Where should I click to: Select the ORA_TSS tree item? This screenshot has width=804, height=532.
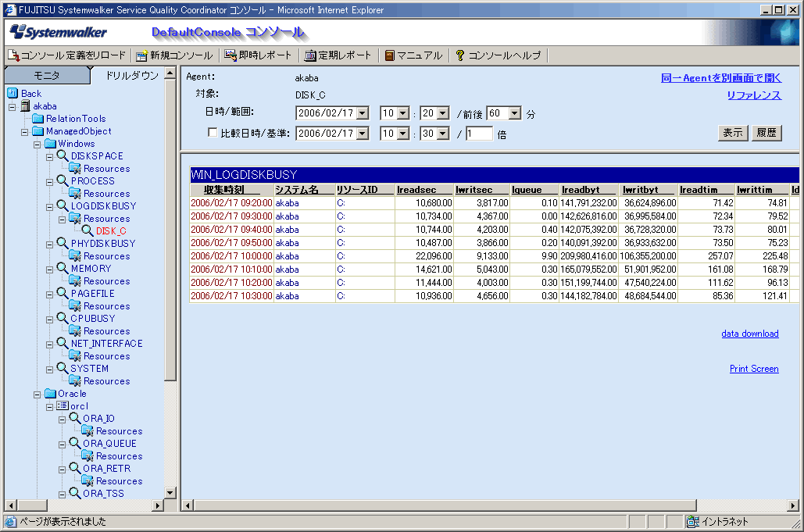[103, 494]
